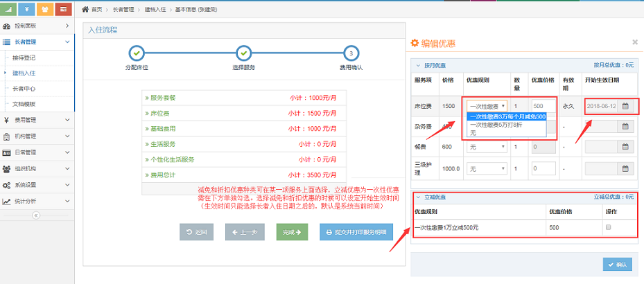The height and width of the screenshot is (284, 644).
Task: Collapse the 立减优惠 section
Action: pos(418,197)
